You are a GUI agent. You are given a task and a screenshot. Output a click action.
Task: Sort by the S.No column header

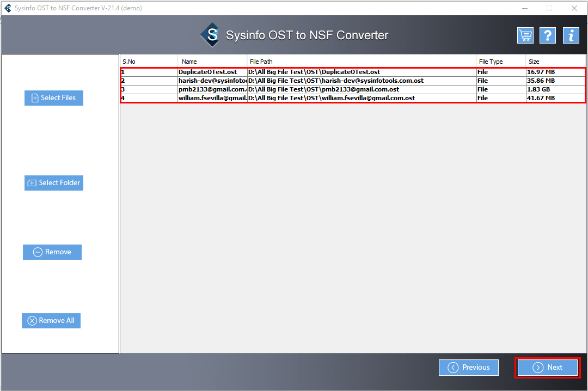click(149, 62)
